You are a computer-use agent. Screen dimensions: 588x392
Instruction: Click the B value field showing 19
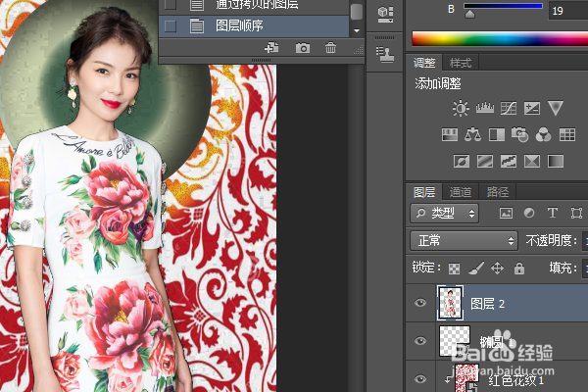tap(567, 11)
